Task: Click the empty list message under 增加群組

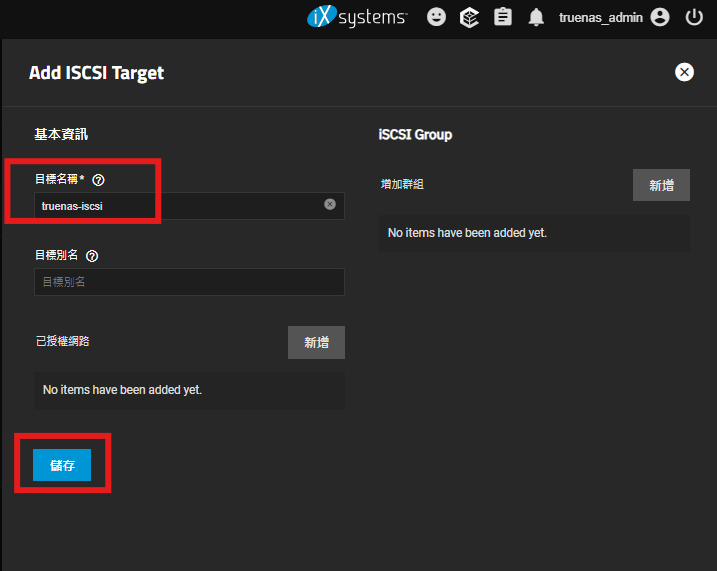Action: point(467,233)
